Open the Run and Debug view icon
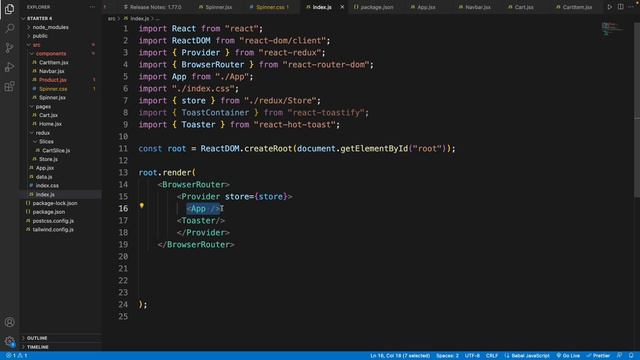Screen dimensions: 640x360 tap(9, 67)
